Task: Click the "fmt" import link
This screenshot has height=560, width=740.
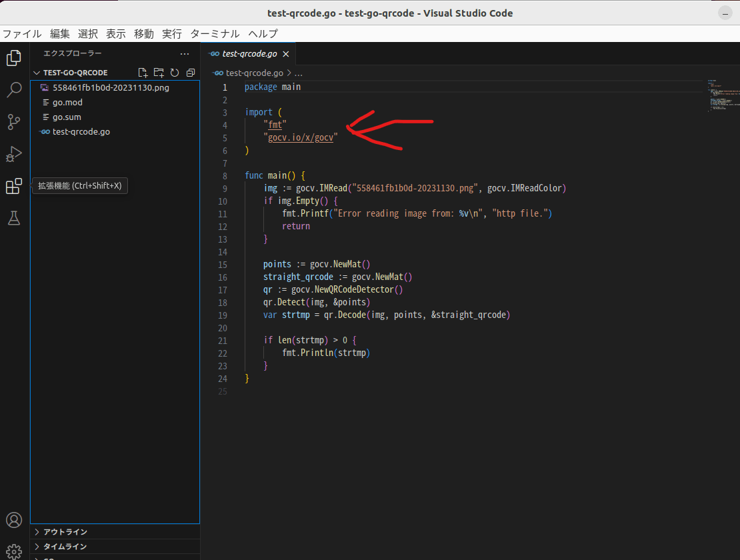Action: 275,125
